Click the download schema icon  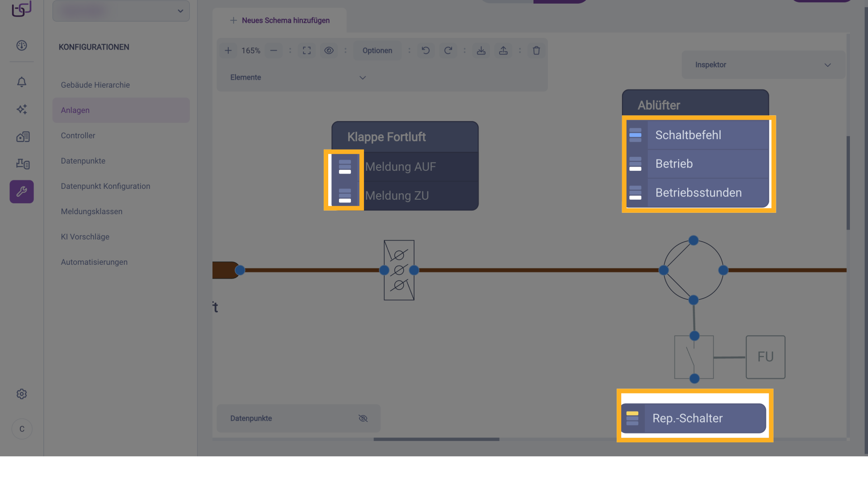481,51
